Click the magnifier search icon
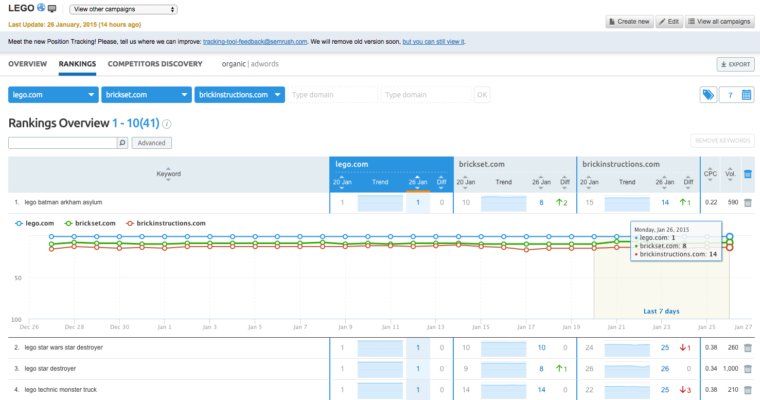 (x=123, y=143)
